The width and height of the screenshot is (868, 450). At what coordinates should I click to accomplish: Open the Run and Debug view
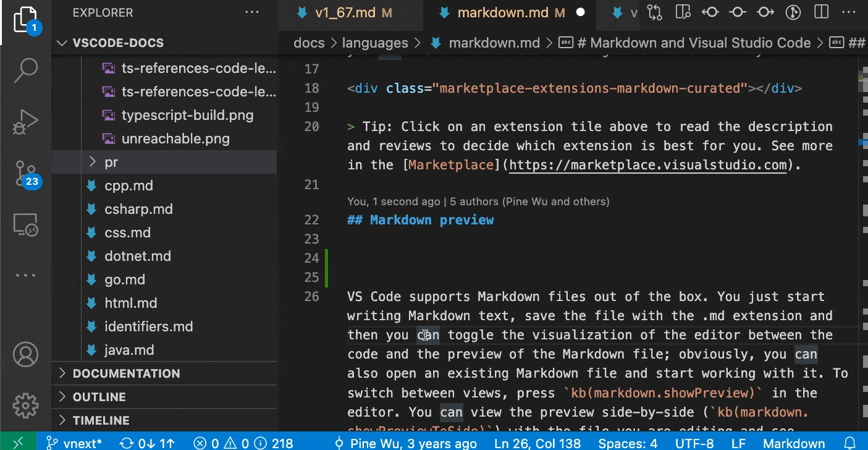pyautogui.click(x=25, y=121)
